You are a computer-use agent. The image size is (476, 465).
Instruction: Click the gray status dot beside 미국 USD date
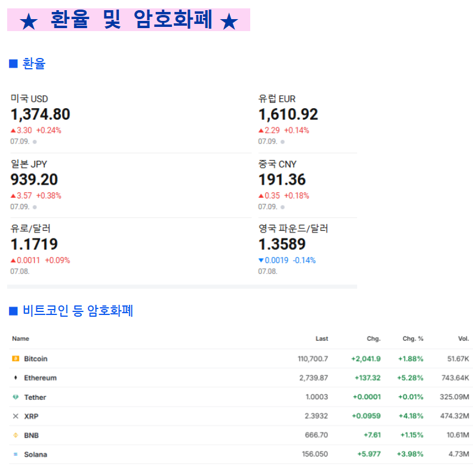pyautogui.click(x=35, y=142)
